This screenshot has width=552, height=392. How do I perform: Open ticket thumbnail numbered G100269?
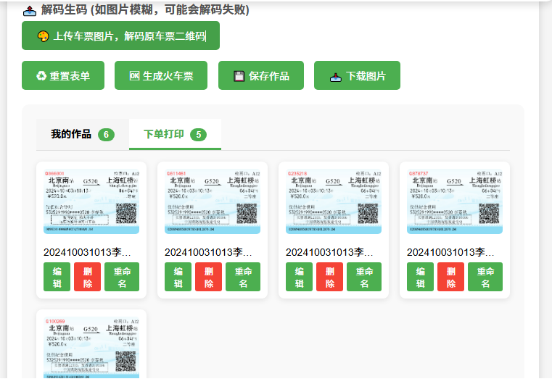91,348
